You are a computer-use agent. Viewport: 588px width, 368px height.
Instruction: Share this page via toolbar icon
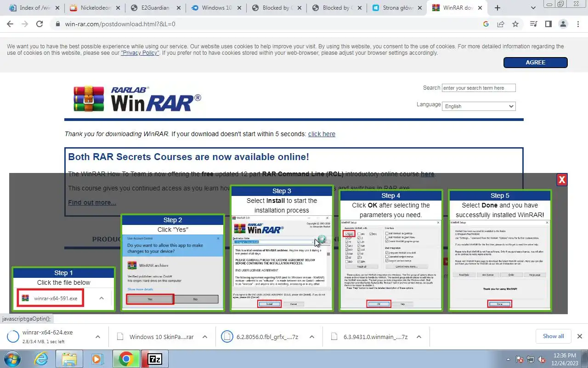point(501,24)
